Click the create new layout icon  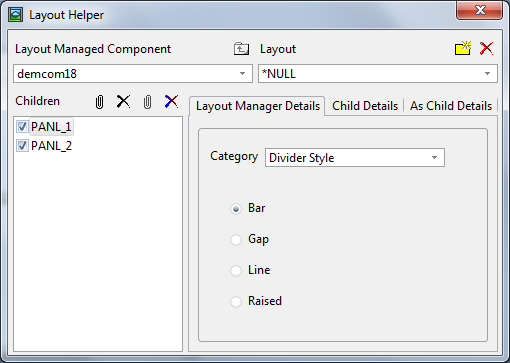click(463, 48)
